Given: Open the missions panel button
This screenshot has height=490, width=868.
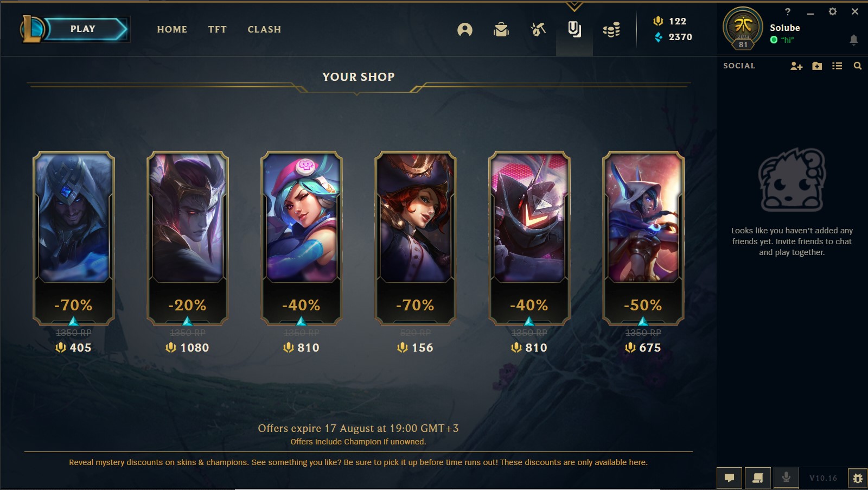Looking at the screenshot, I should 758,478.
